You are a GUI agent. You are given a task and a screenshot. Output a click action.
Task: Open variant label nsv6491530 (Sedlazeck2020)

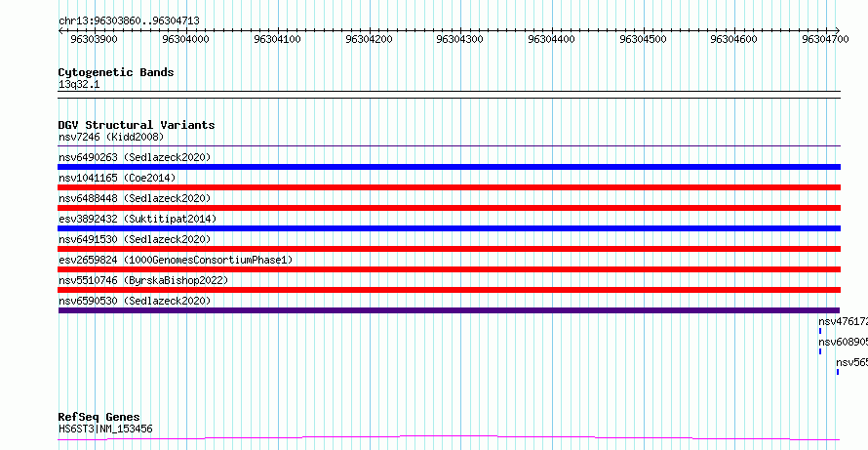pos(135,239)
